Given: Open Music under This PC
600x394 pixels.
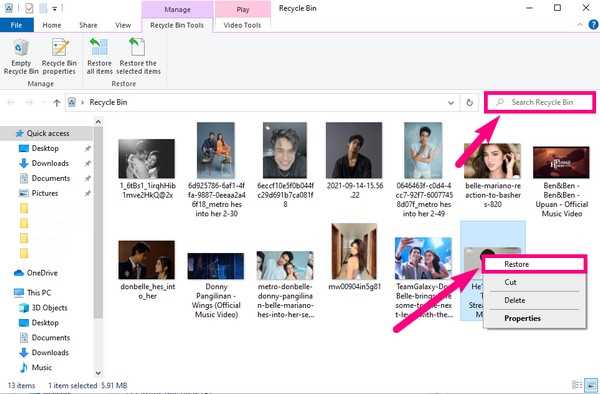Looking at the screenshot, I should [x=41, y=367].
